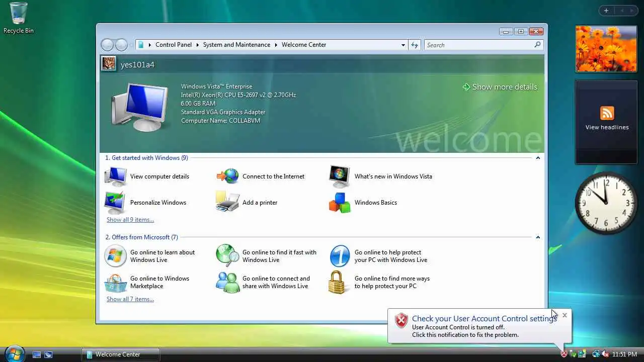This screenshot has width=644, height=362.
Task: Click the find it fast magnifier icon
Action: click(x=227, y=256)
